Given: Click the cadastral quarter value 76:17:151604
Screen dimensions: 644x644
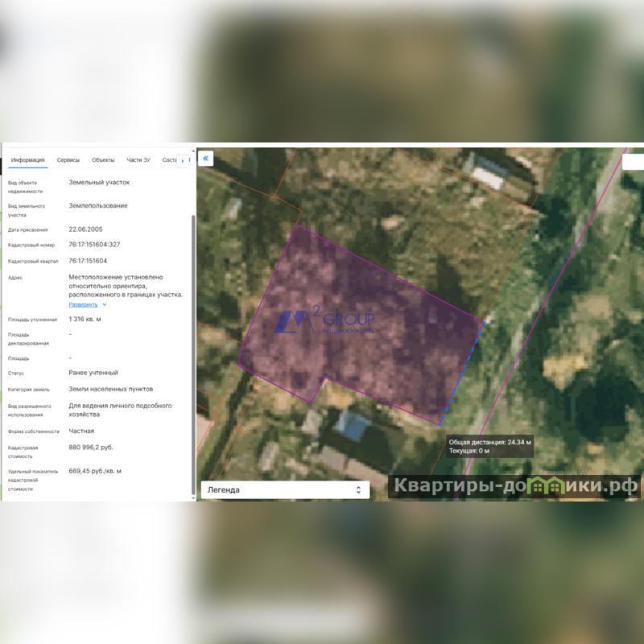Looking at the screenshot, I should coord(88,261).
